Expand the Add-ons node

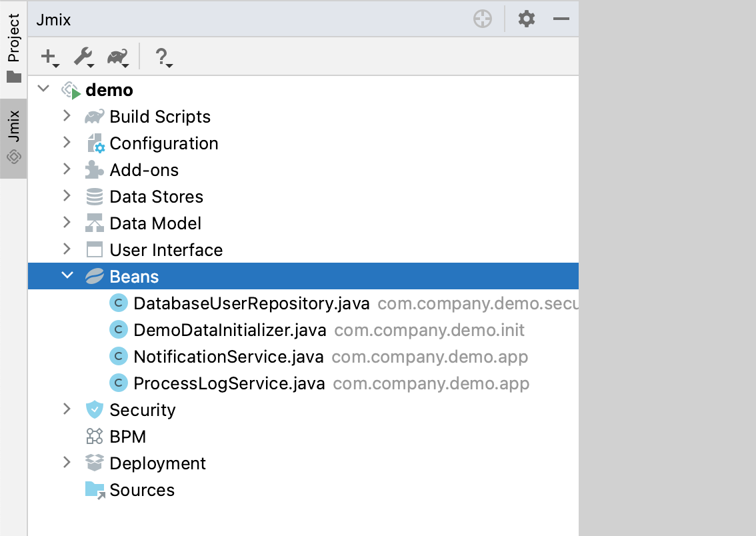point(67,169)
